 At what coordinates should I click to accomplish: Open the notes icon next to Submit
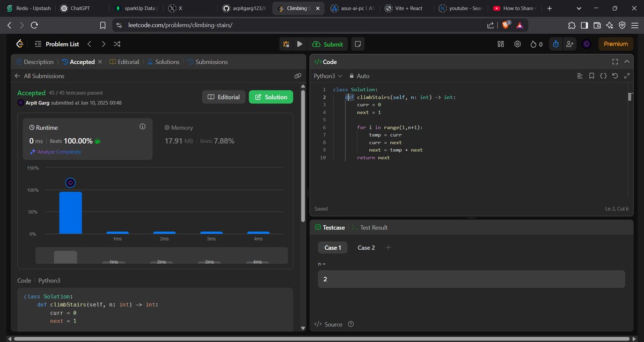pos(358,44)
